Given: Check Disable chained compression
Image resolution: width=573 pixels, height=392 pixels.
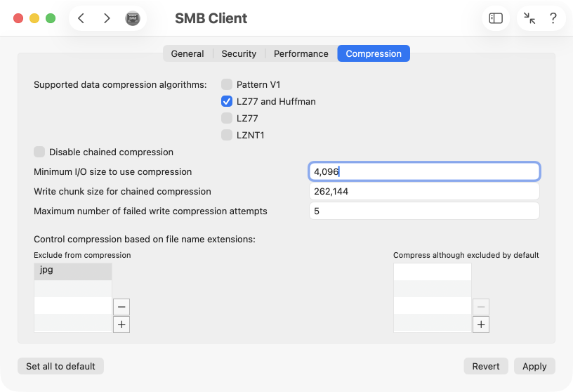Looking at the screenshot, I should [x=39, y=152].
